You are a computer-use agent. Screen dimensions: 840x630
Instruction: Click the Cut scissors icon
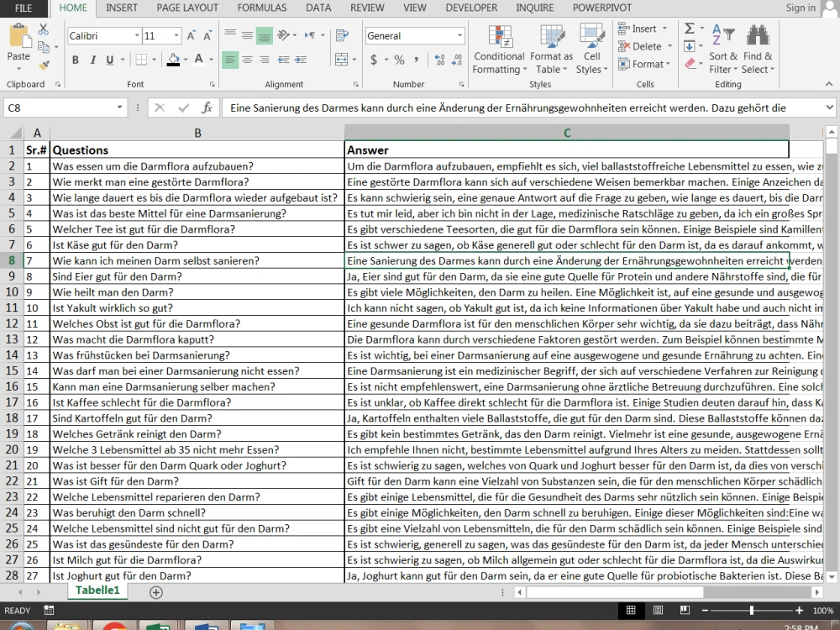tap(44, 29)
